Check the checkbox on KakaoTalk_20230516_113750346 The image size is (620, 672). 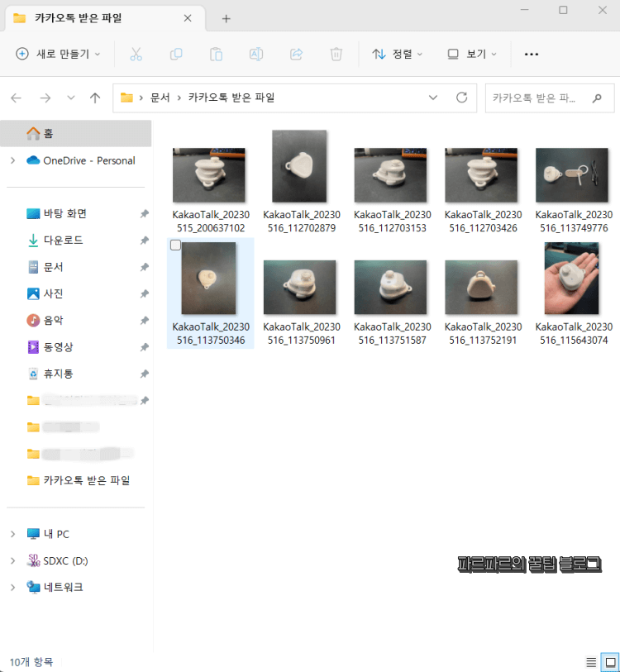[175, 245]
